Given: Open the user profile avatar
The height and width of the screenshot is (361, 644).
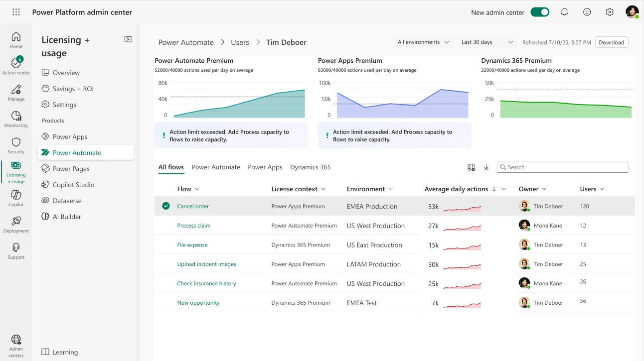Looking at the screenshot, I should tap(632, 12).
